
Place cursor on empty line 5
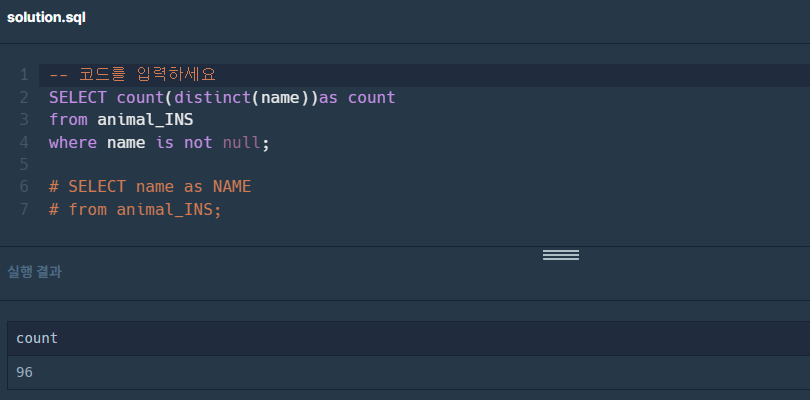click(x=424, y=164)
